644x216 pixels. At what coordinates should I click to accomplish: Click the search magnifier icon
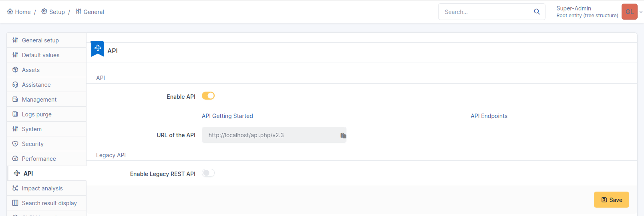point(537,12)
